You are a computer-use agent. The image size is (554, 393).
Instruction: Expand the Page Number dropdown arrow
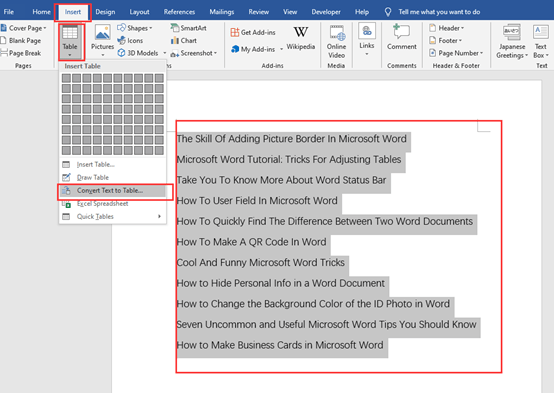pos(481,53)
